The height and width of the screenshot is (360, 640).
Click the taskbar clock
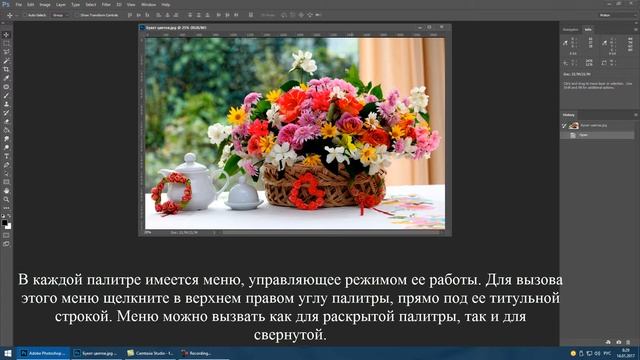[x=625, y=353]
